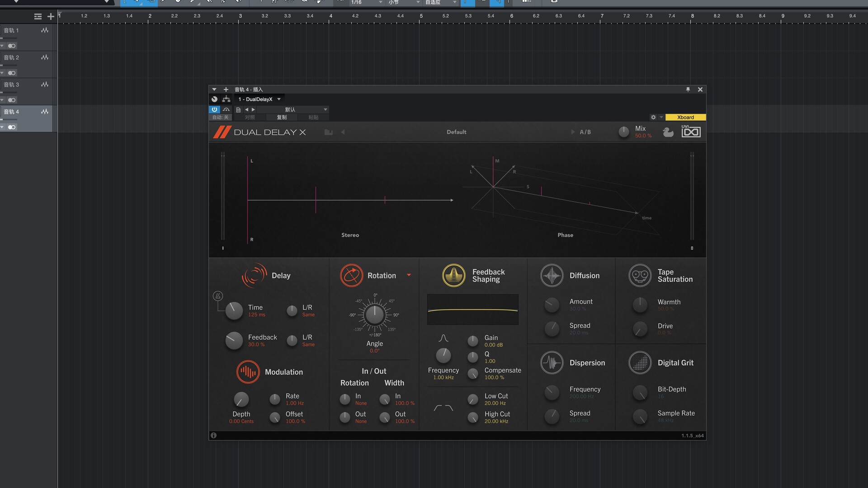Enable the Digital Grit section
The height and width of the screenshot is (488, 868).
pos(640,363)
